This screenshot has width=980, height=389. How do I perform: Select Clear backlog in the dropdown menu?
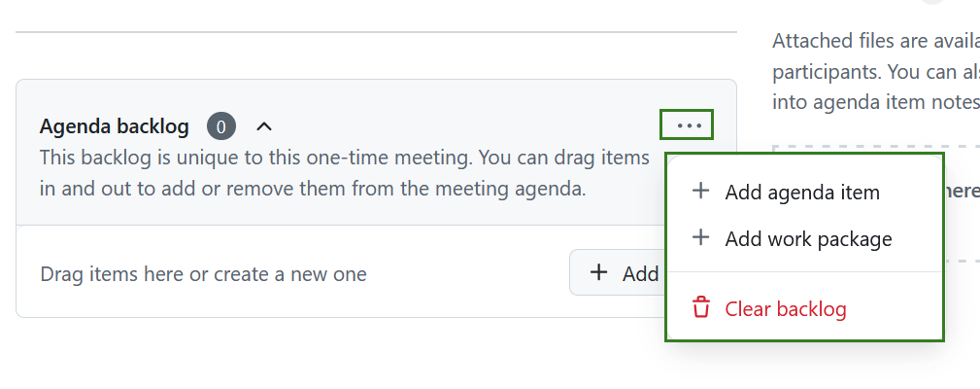pos(786,309)
